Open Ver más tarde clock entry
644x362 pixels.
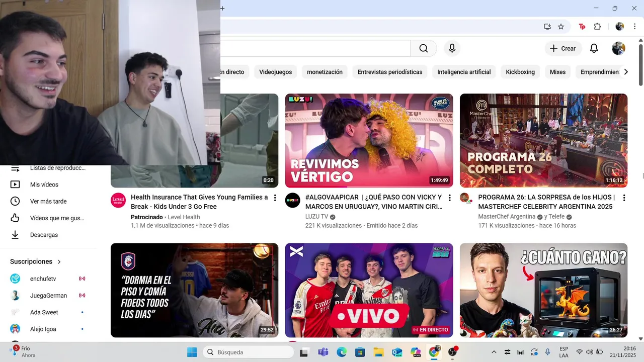[48, 201]
